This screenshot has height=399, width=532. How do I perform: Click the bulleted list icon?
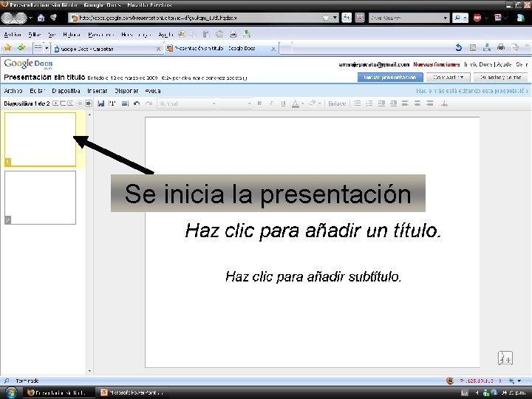(369, 103)
